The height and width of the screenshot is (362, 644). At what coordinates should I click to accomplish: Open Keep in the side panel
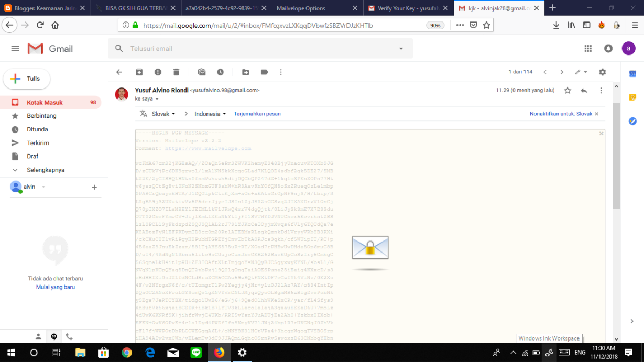[x=632, y=97]
